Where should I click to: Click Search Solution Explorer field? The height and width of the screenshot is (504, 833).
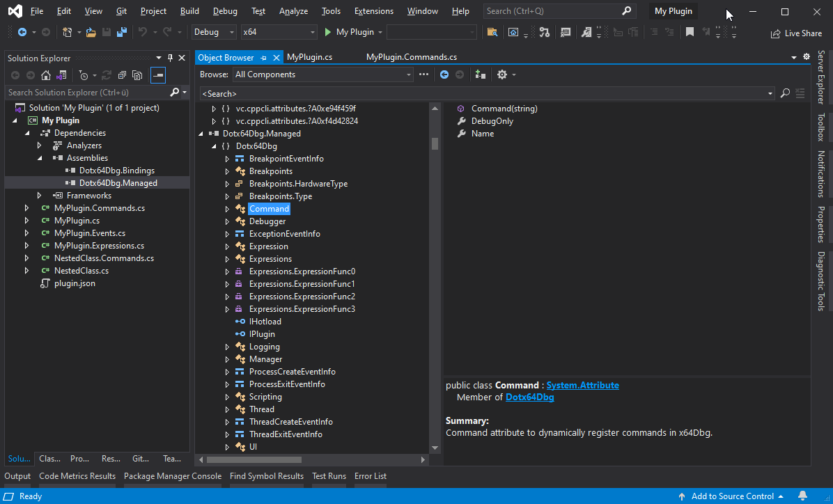point(88,93)
